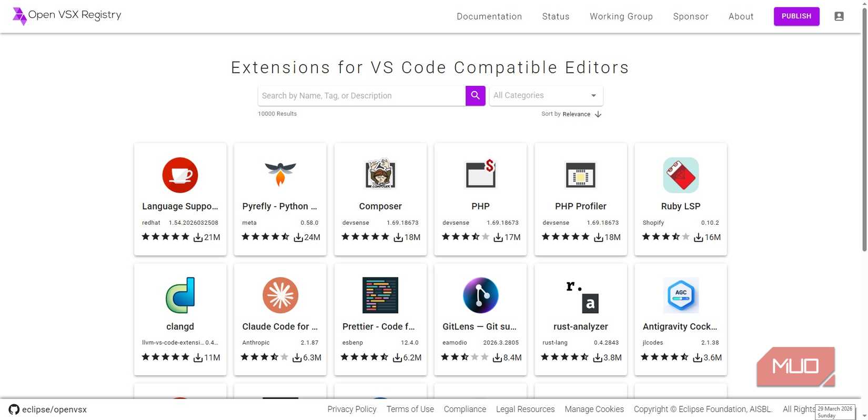Click the search magnifier icon
This screenshot has height=420, width=868.
tap(475, 95)
